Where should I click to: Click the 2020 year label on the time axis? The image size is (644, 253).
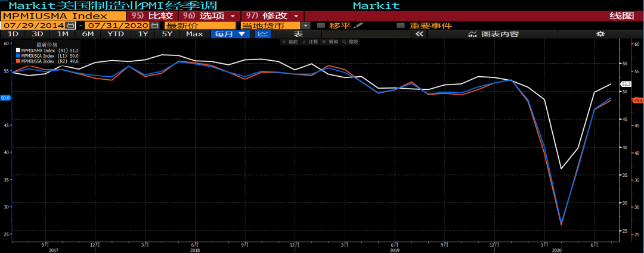tap(556, 250)
